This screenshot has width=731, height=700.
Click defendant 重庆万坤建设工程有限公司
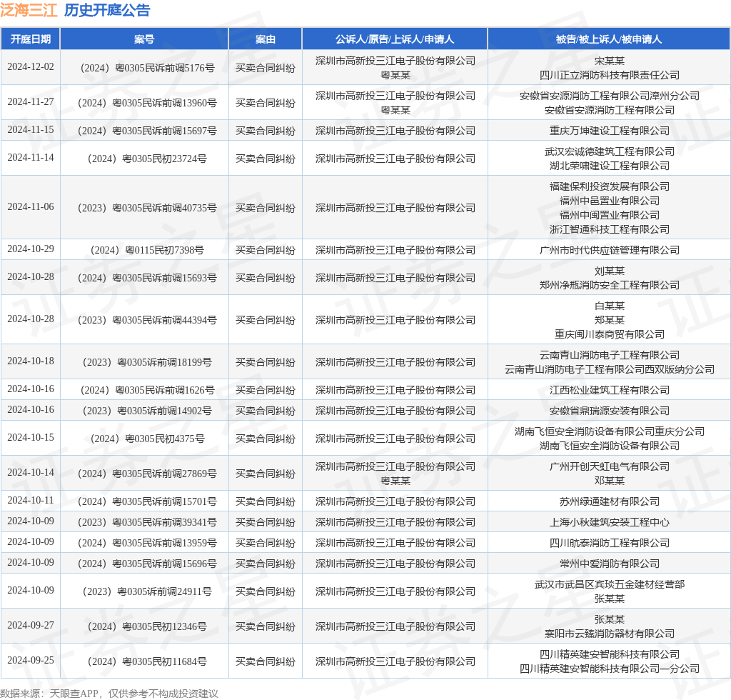[x=610, y=131]
